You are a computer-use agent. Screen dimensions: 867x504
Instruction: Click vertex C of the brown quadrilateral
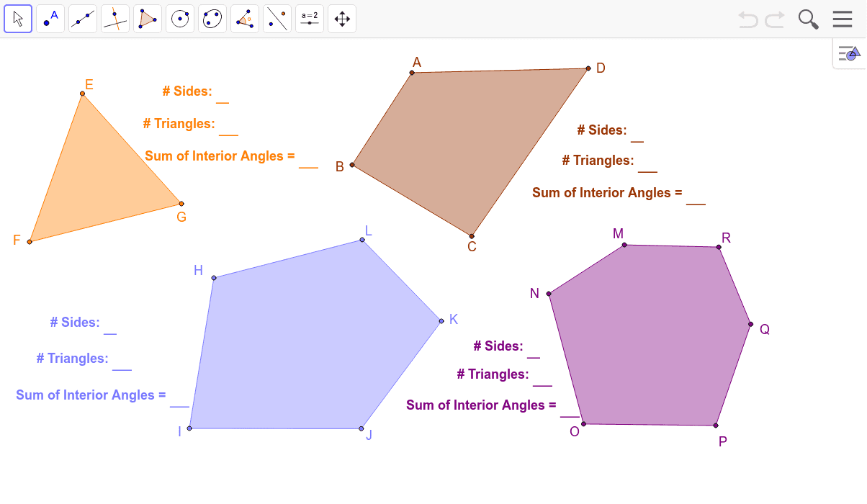pos(472,236)
